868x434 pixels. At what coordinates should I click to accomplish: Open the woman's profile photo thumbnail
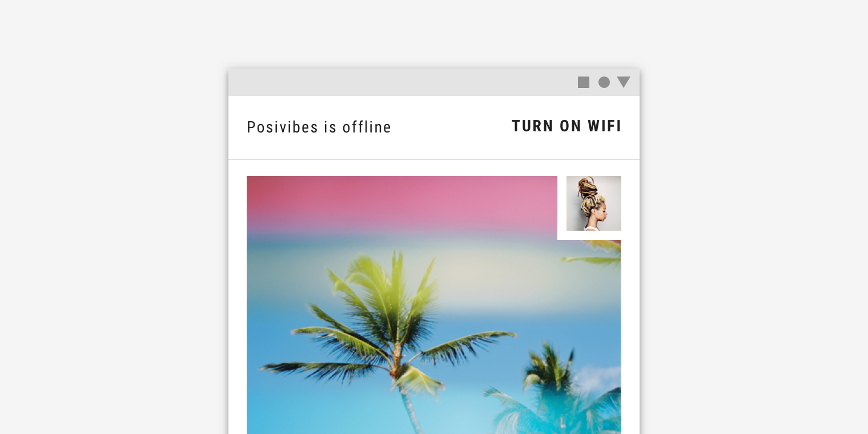tap(594, 203)
